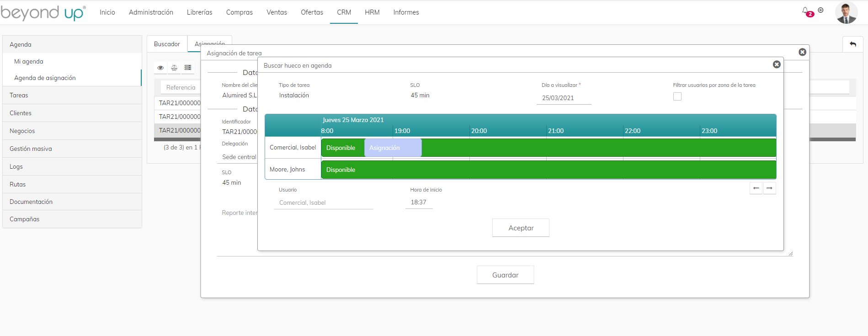Open the Ofertas menu
868x336 pixels.
(x=312, y=12)
